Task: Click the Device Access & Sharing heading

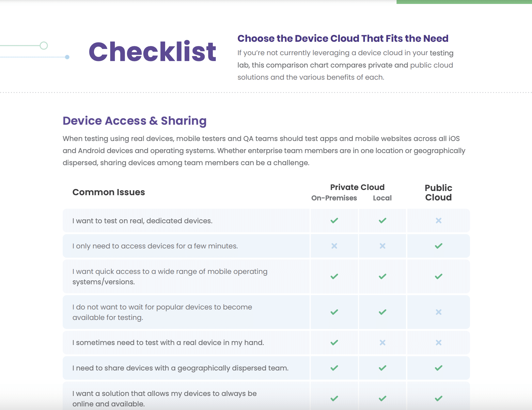Action: click(134, 121)
